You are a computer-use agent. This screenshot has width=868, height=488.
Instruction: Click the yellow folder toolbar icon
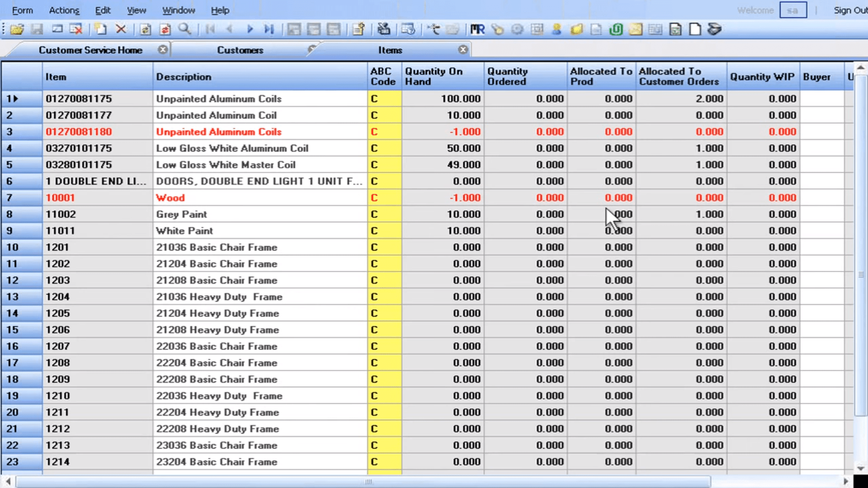point(576,30)
